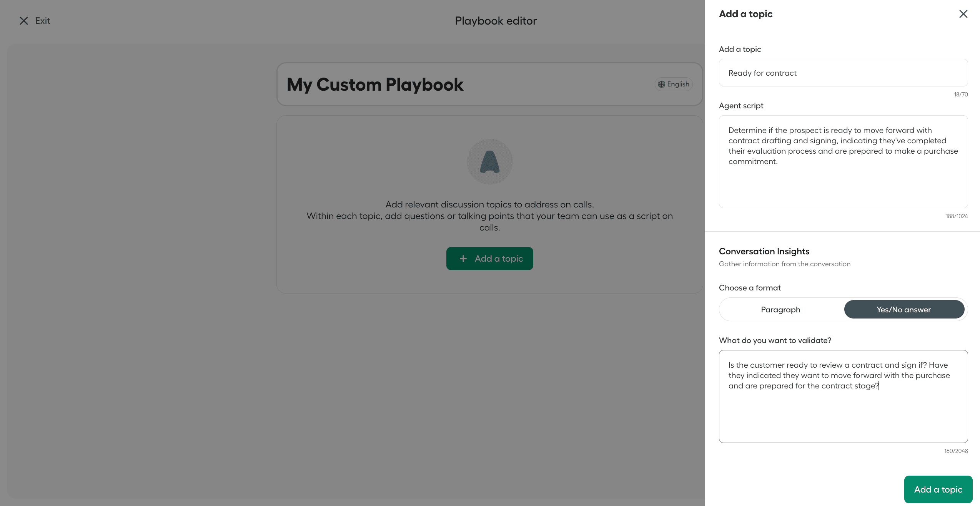Click the 188/1024 character counter

point(957,216)
